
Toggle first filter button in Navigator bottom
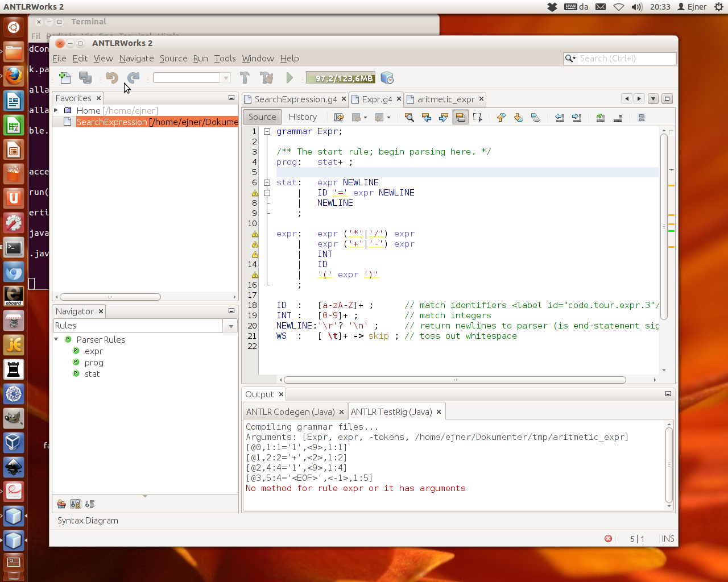point(61,504)
